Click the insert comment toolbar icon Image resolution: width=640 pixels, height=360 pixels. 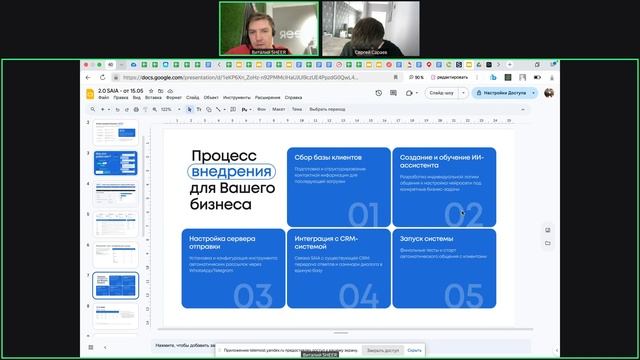233,109
